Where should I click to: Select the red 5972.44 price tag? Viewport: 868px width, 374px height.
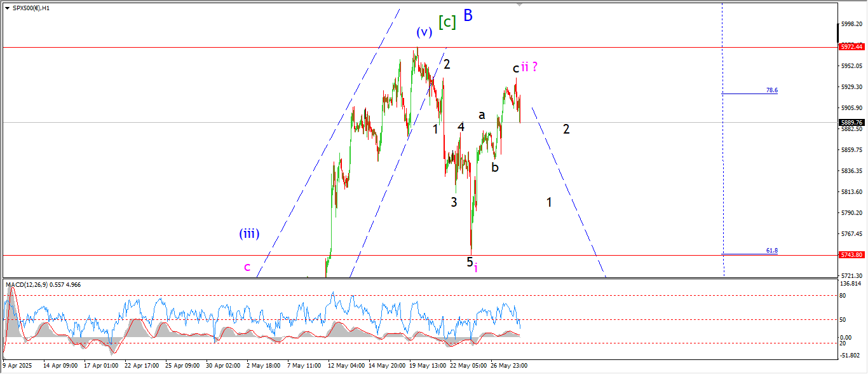click(851, 46)
